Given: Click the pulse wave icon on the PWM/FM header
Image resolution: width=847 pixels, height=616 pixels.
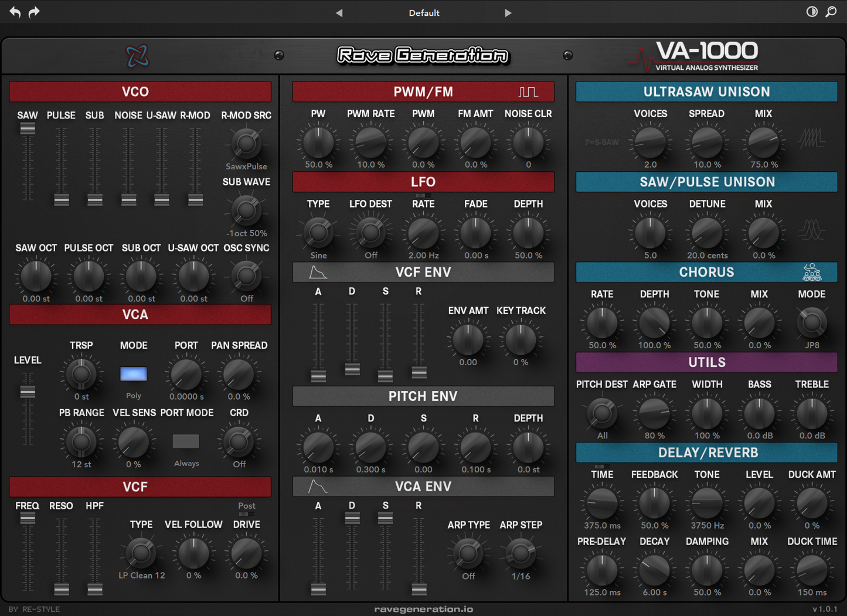Looking at the screenshot, I should (x=528, y=91).
